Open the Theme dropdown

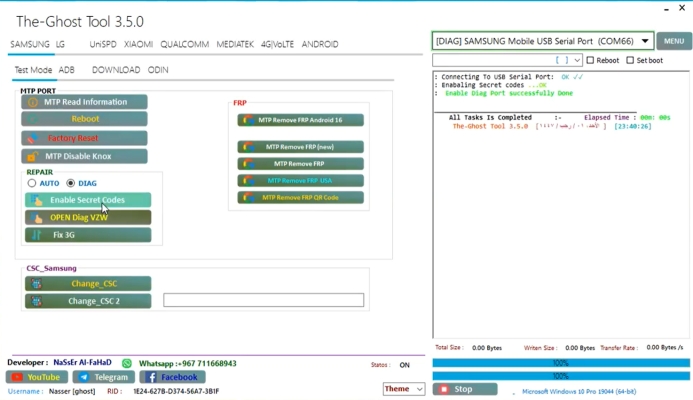404,389
